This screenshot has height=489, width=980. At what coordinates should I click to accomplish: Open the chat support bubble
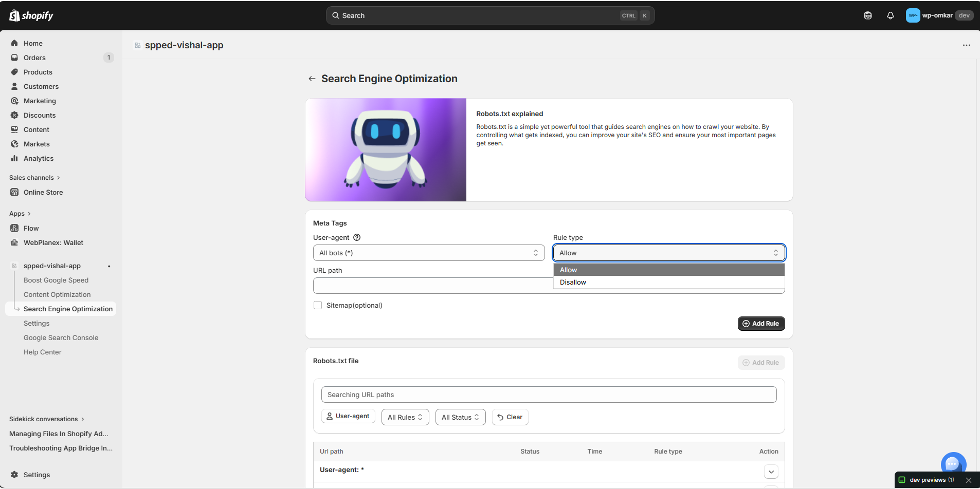pyautogui.click(x=953, y=463)
